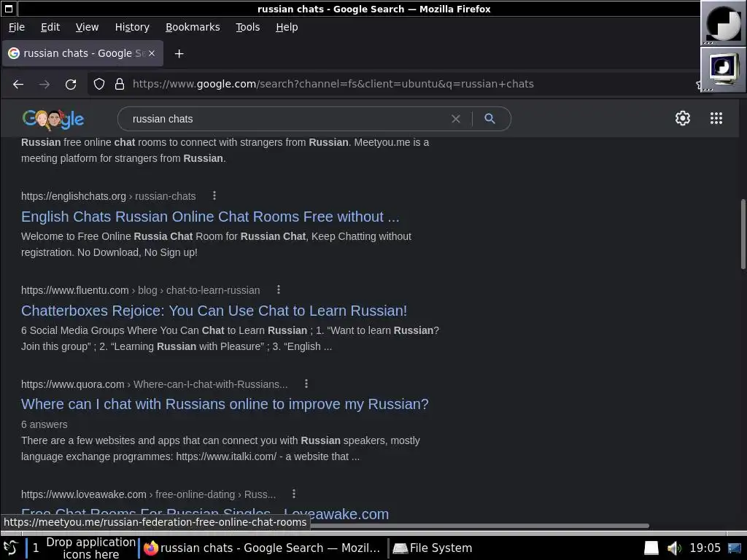This screenshot has height=560, width=747.
Task: Open Quora chat with Russians question link
Action: [225, 404]
